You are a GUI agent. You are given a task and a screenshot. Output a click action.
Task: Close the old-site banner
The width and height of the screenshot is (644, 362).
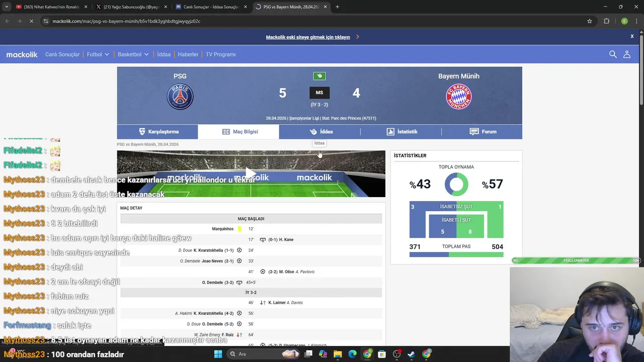(632, 36)
